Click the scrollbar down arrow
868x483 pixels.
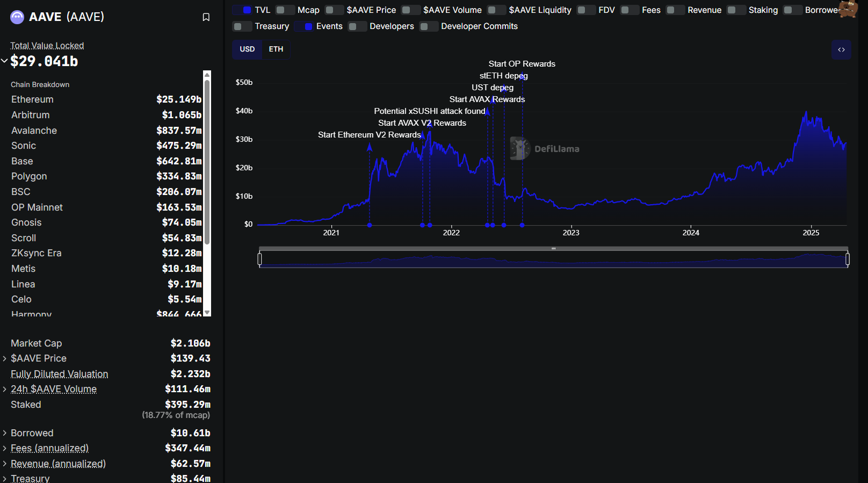(207, 312)
